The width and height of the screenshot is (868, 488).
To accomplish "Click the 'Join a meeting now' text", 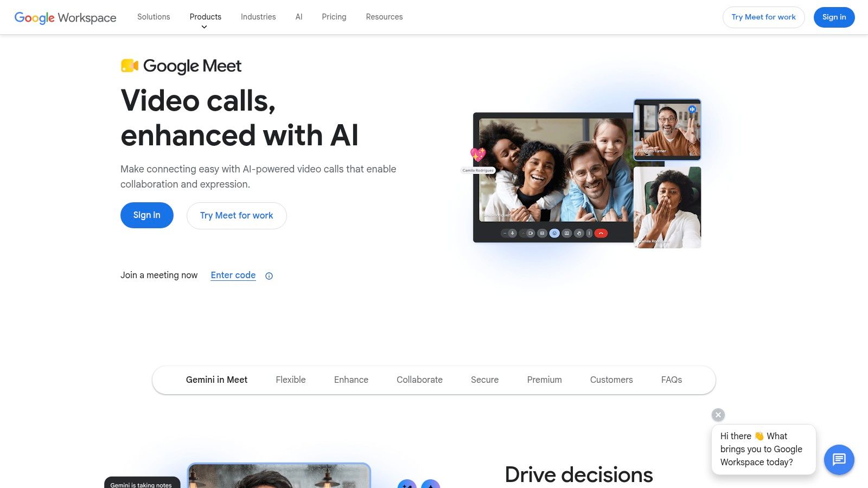I will 159,275.
